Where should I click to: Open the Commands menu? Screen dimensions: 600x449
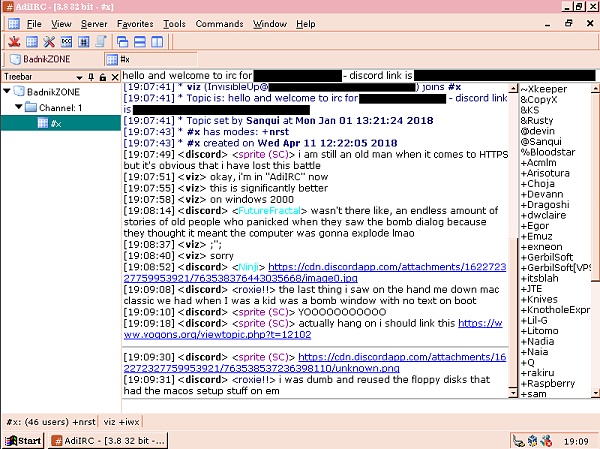coord(219,24)
